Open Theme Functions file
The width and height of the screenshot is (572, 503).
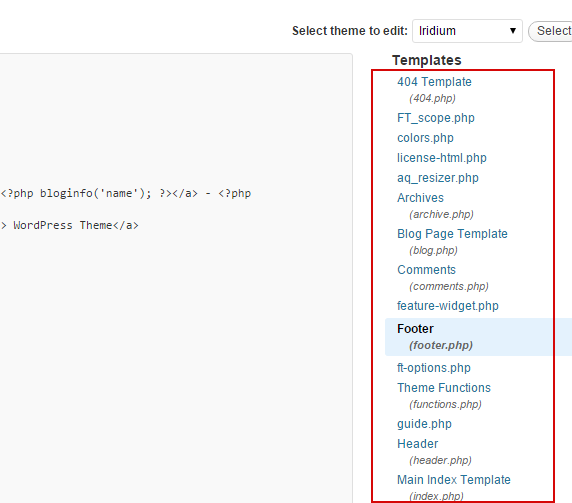click(444, 388)
